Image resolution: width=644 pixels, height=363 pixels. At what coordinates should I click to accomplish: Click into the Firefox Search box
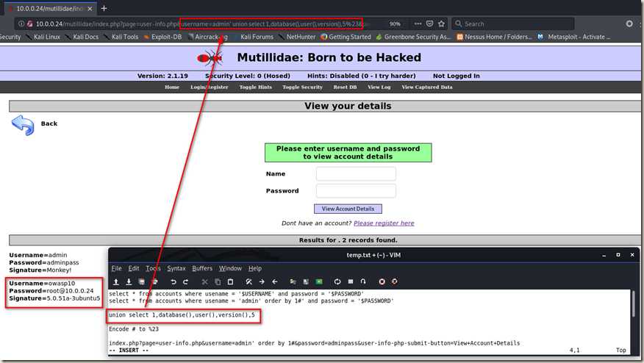512,24
